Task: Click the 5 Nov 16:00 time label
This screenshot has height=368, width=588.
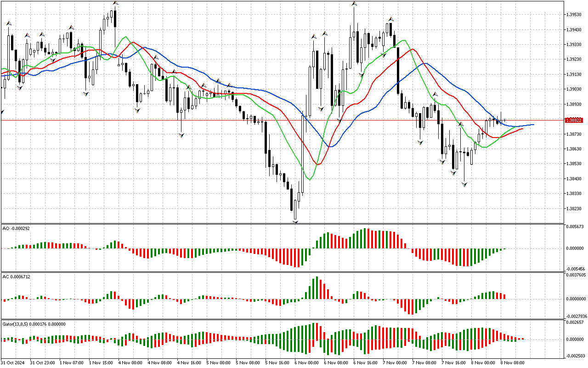Action: tap(278, 363)
